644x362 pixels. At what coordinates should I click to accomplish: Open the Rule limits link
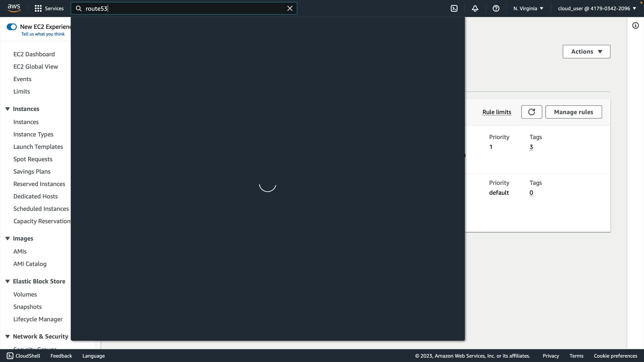pyautogui.click(x=496, y=112)
